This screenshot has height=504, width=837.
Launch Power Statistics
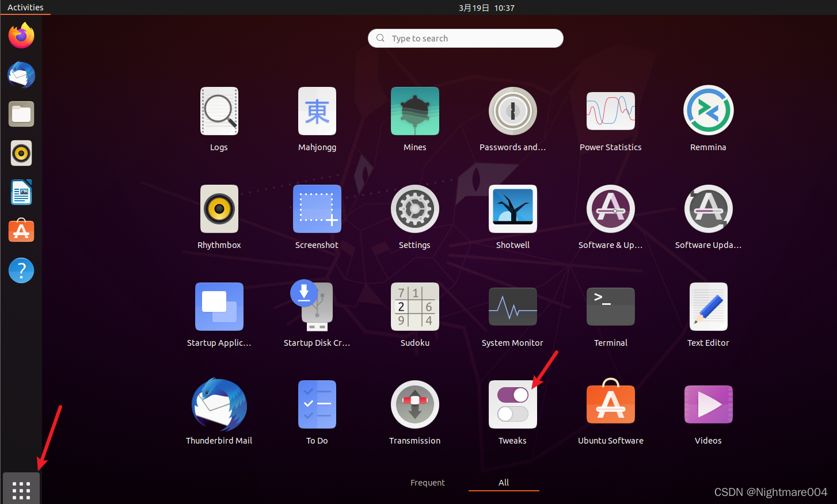pos(611,111)
